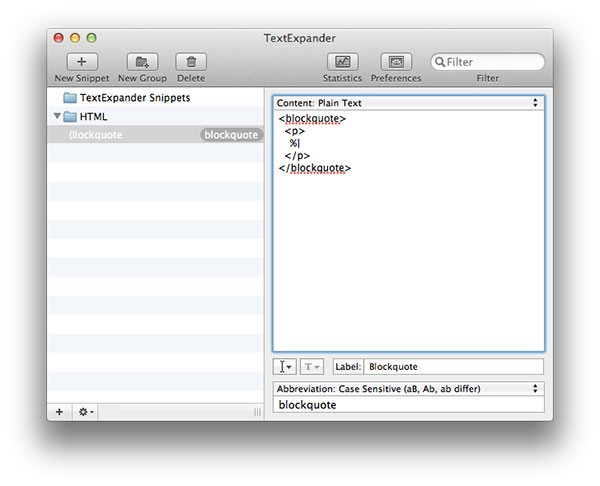The width and height of the screenshot is (600, 486).
Task: Open the Statistics chart icon
Action: pyautogui.click(x=342, y=62)
